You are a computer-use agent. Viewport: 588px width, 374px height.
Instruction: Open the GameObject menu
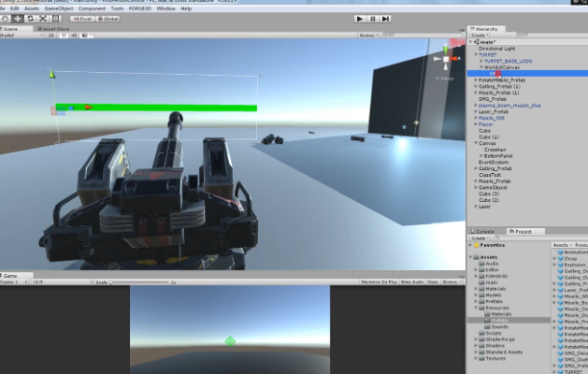[59, 8]
